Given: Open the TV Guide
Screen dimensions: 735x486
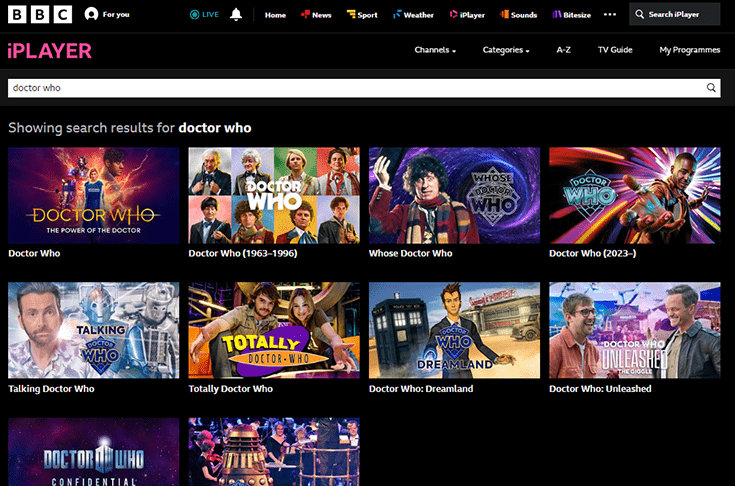Looking at the screenshot, I should (615, 50).
